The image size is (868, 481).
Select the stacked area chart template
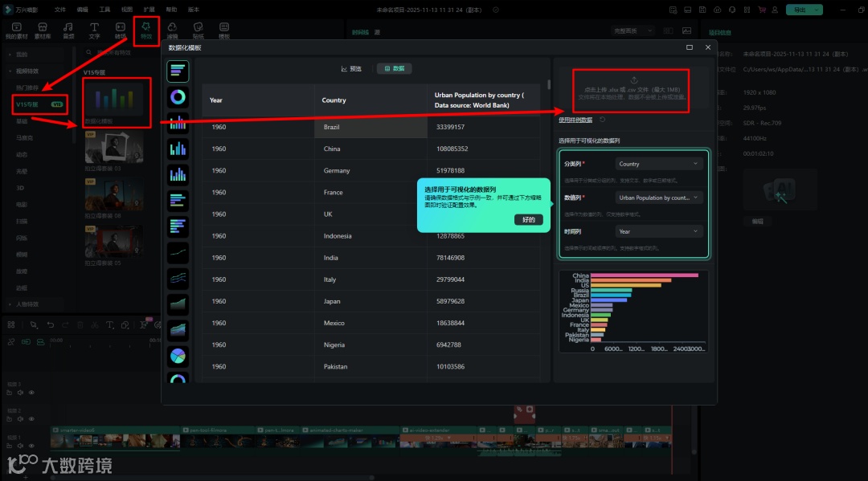178,330
